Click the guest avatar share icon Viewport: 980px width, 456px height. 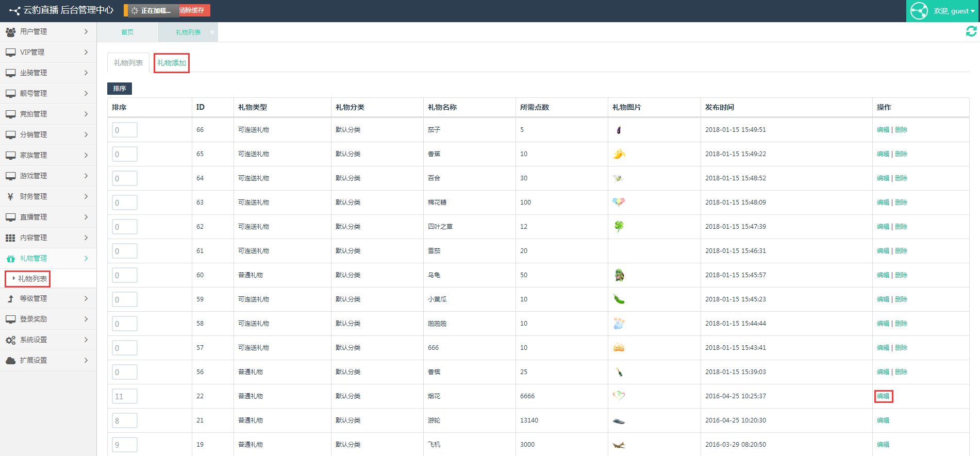[919, 11]
